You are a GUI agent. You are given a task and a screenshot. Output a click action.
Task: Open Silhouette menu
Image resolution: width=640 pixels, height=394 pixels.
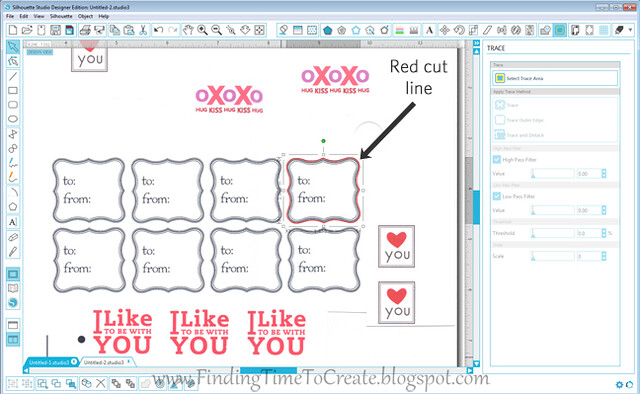pos(61,16)
